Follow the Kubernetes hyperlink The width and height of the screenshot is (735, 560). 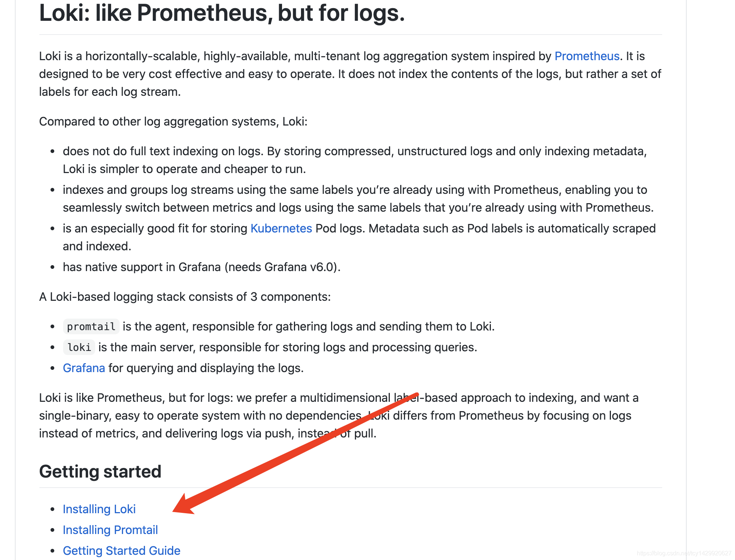281,228
